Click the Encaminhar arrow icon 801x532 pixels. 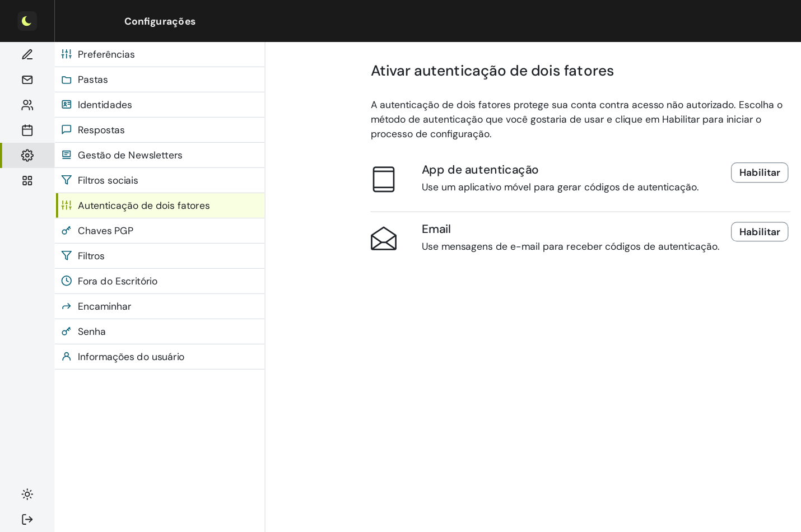[67, 306]
